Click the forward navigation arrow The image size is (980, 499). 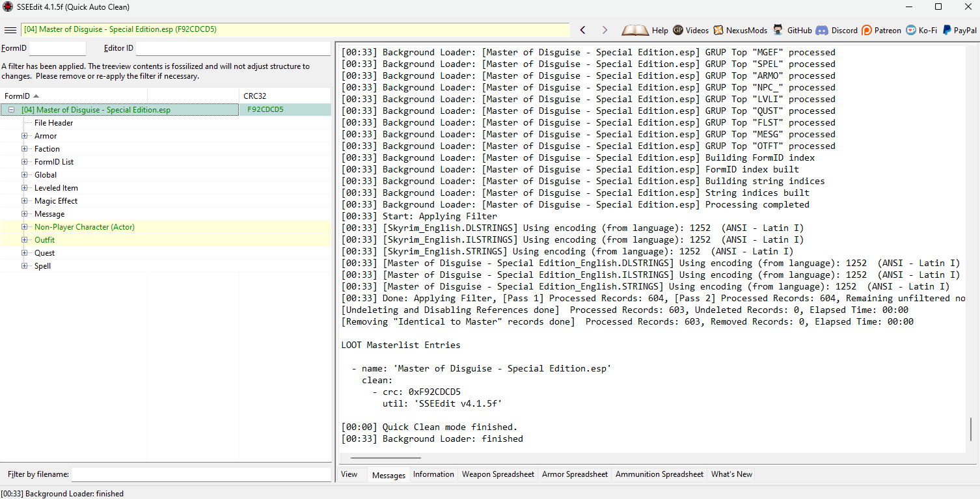point(605,31)
